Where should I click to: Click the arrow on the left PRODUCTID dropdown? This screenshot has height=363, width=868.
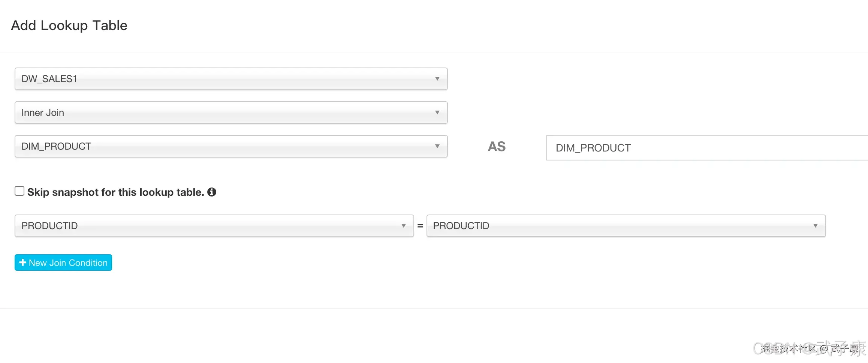[403, 226]
